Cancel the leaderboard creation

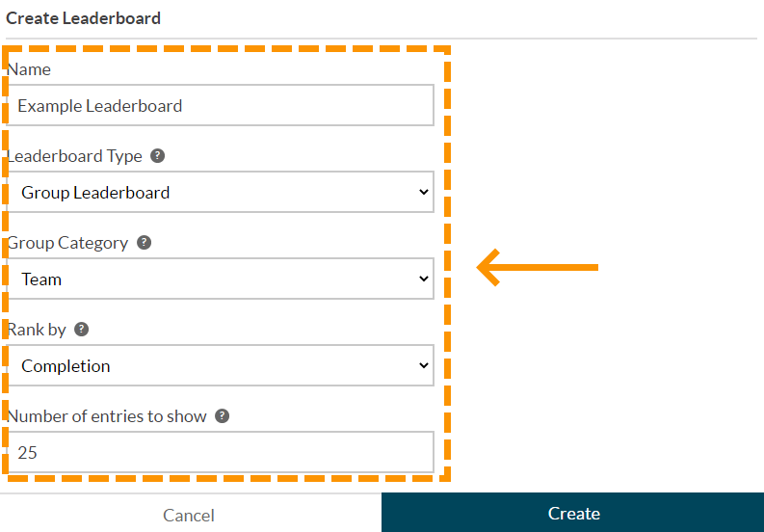pos(189,515)
